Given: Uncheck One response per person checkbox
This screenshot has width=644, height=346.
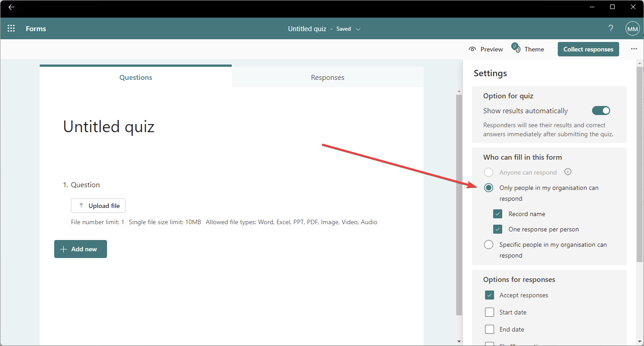Looking at the screenshot, I should (498, 229).
